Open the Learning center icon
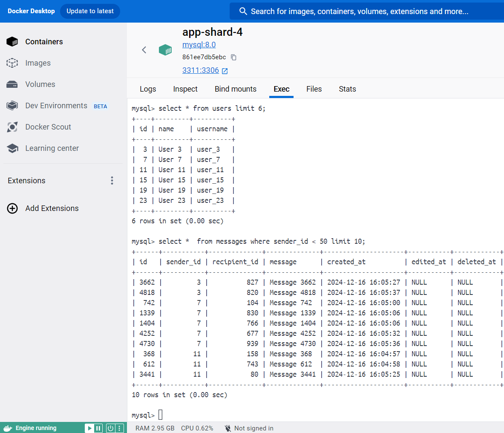 point(12,148)
